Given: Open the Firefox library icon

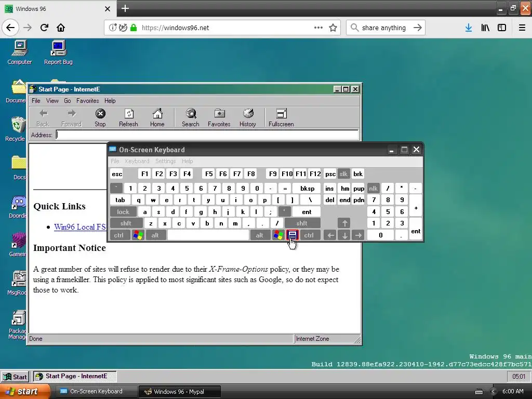Looking at the screenshot, I should [485, 28].
